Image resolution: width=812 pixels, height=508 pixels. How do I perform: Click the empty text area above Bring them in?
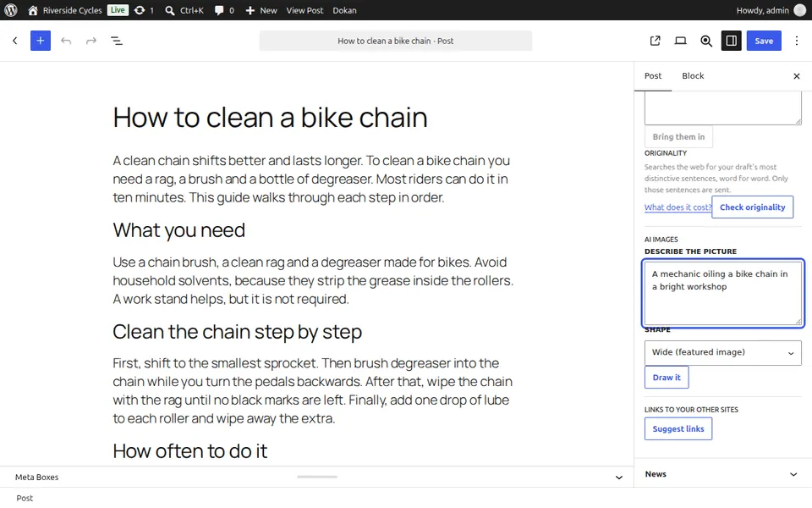723,108
